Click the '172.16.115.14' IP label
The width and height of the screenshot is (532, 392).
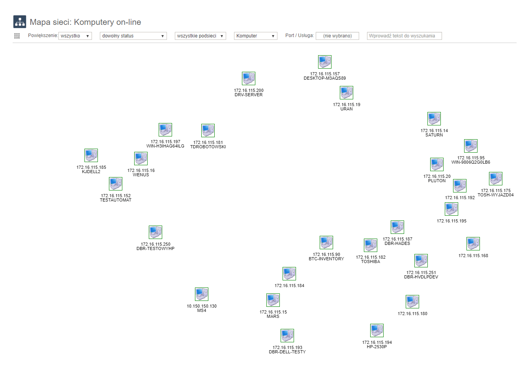pyautogui.click(x=434, y=131)
